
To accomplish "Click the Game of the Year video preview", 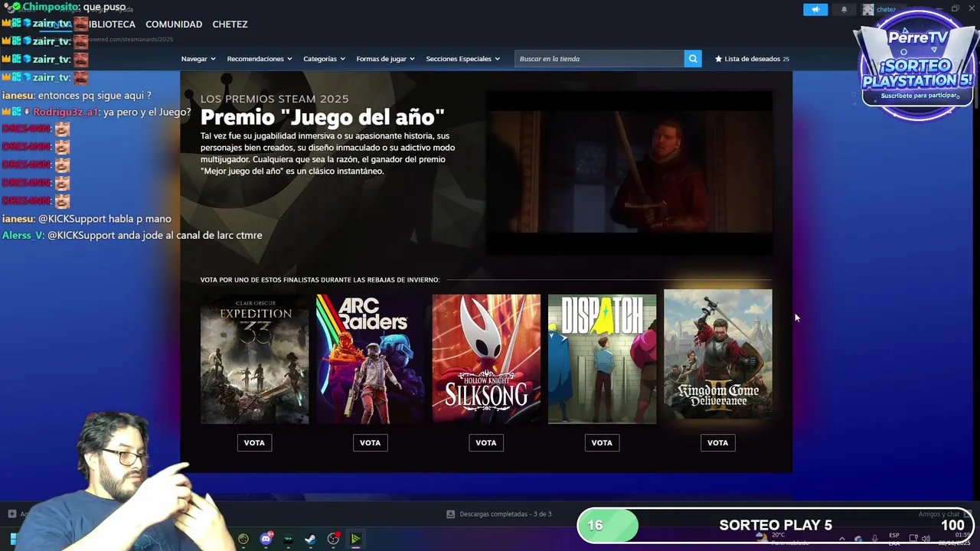I will coord(629,172).
